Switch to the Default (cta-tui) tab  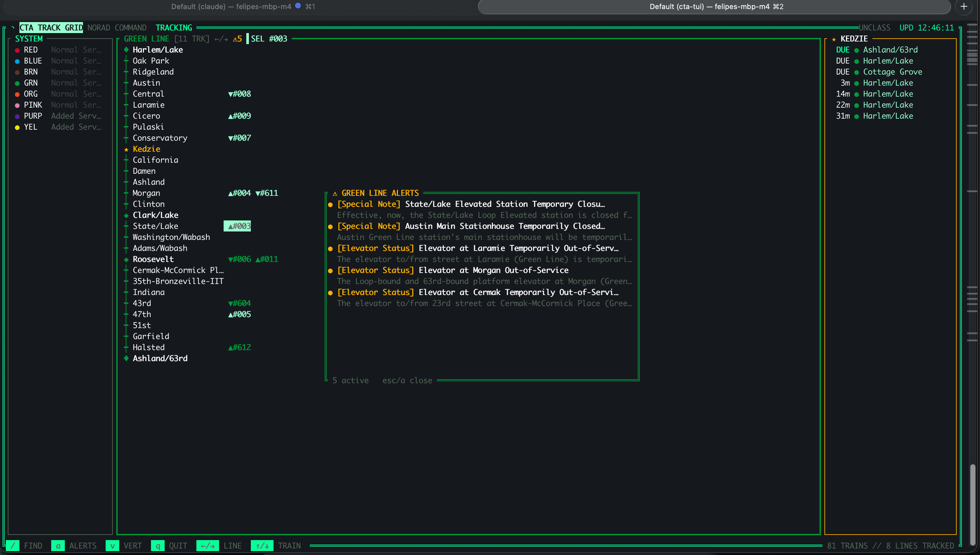[715, 6]
